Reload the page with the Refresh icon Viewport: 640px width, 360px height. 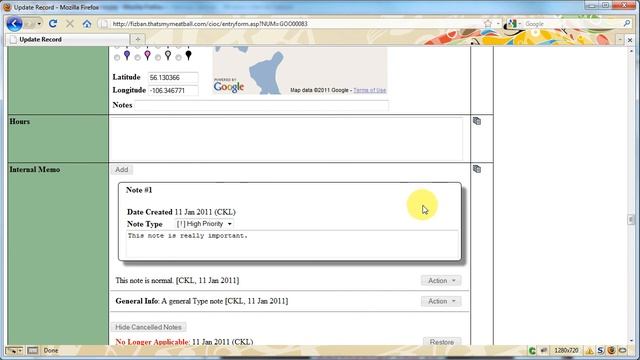pos(53,24)
